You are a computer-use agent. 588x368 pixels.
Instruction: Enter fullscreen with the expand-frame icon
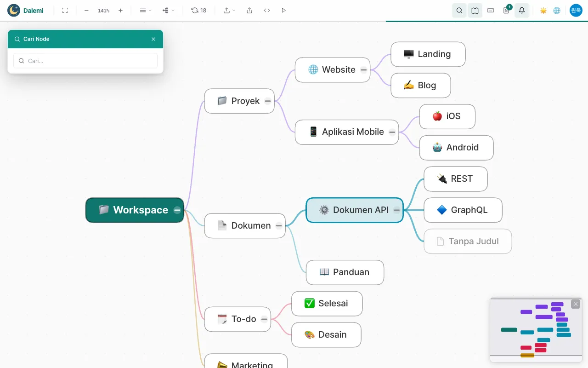(65, 10)
